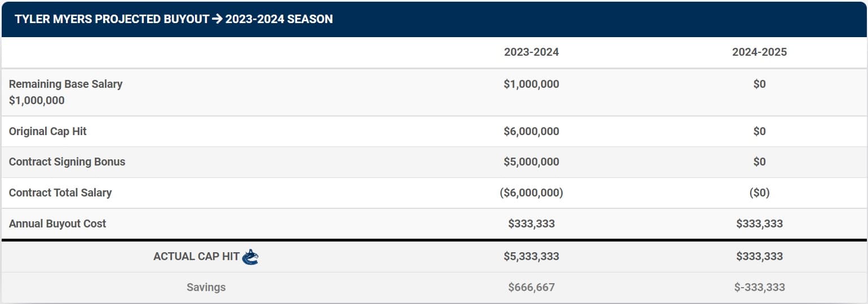
Task: Click the Original Cap Hit label
Action: coord(48,131)
